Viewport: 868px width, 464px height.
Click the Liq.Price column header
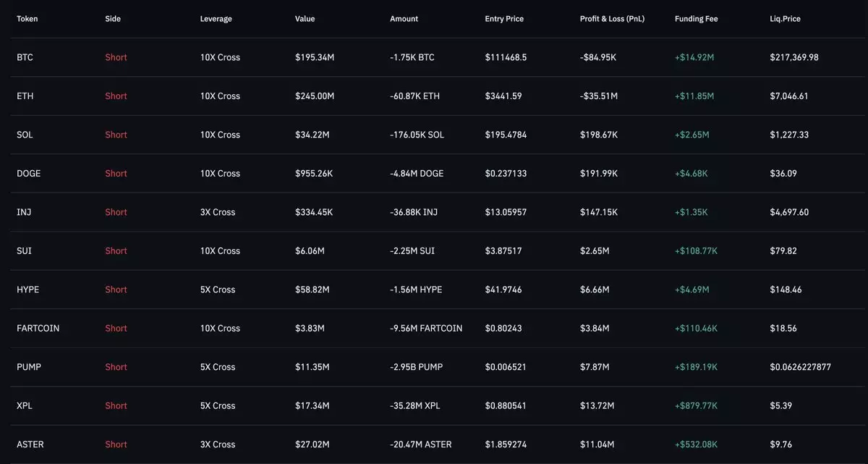click(785, 19)
